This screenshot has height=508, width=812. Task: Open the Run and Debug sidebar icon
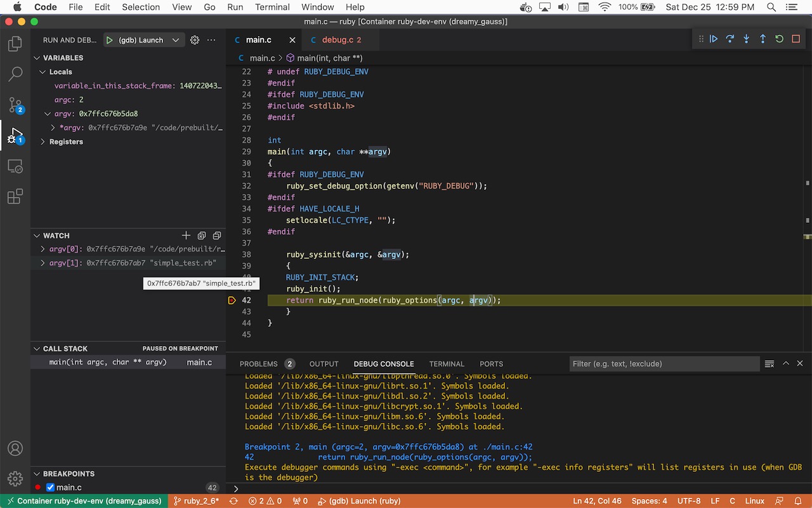click(x=15, y=135)
